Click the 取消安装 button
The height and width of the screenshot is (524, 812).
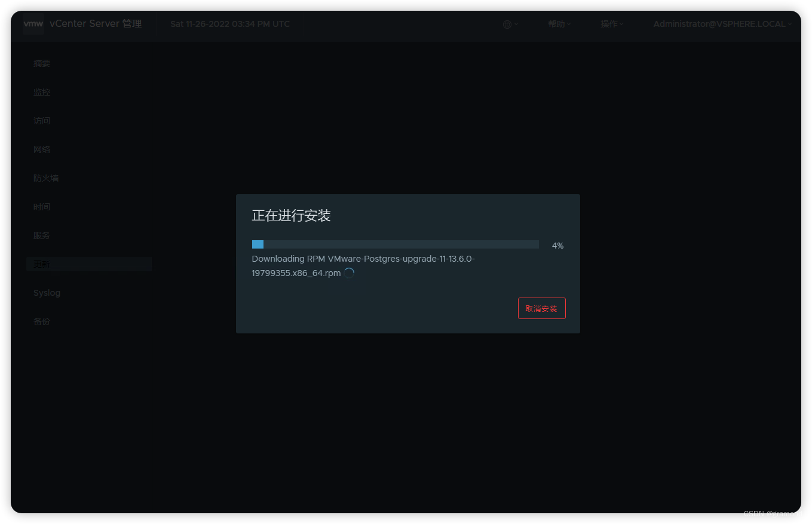[x=541, y=308]
